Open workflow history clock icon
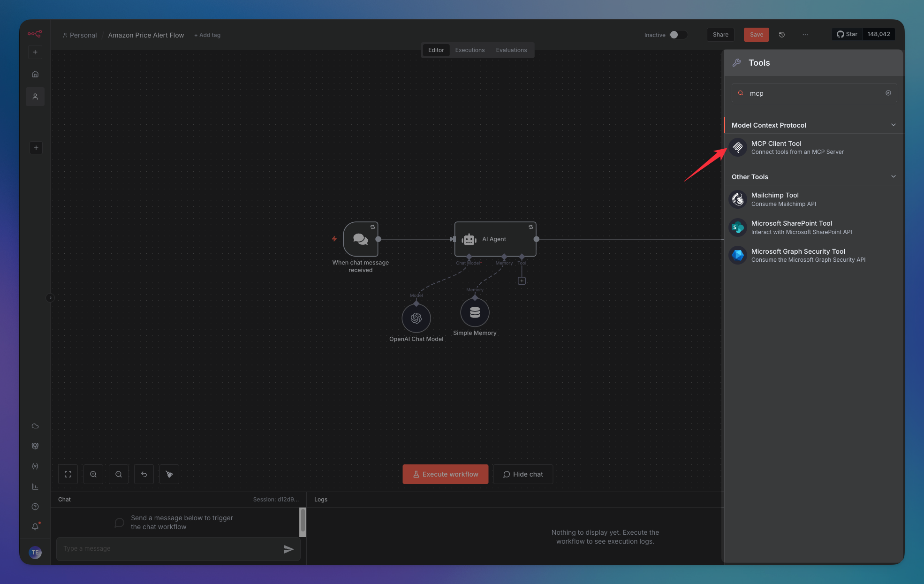The height and width of the screenshot is (584, 924). click(x=782, y=35)
